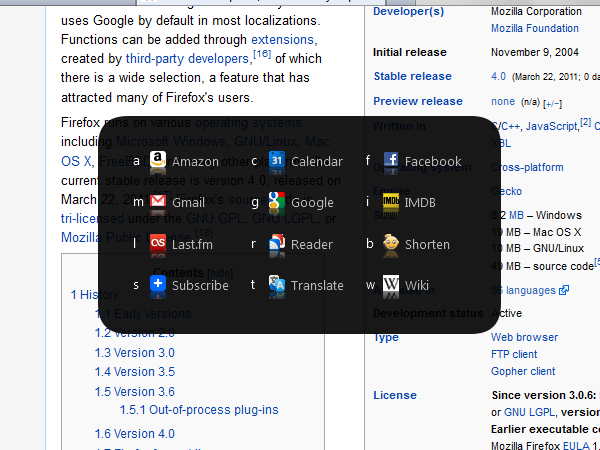This screenshot has height=450, width=600.
Task: Choose the Subscribe label in overlay
Action: point(200,285)
